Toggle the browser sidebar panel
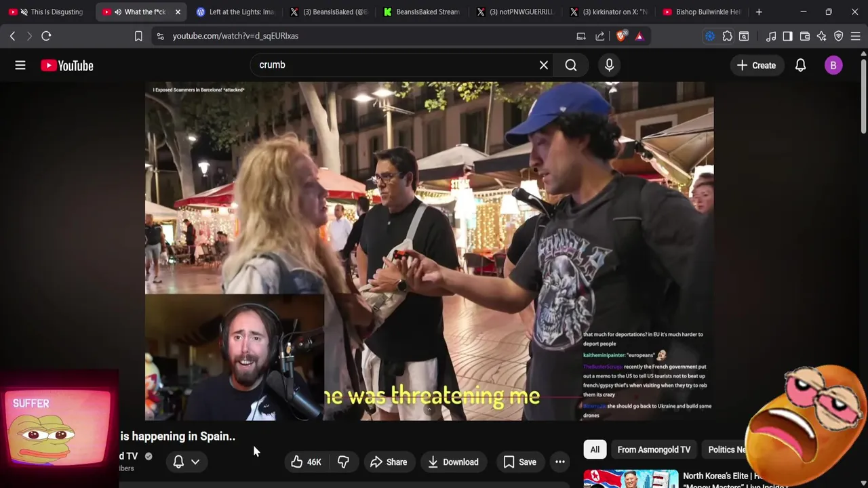Screen dimensions: 868x488 click(x=787, y=36)
